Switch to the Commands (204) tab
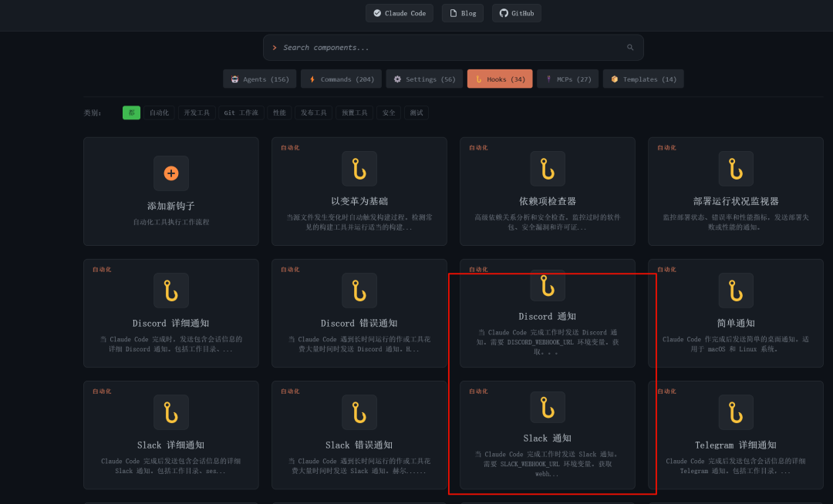Viewport: 833px width, 504px height. (341, 79)
